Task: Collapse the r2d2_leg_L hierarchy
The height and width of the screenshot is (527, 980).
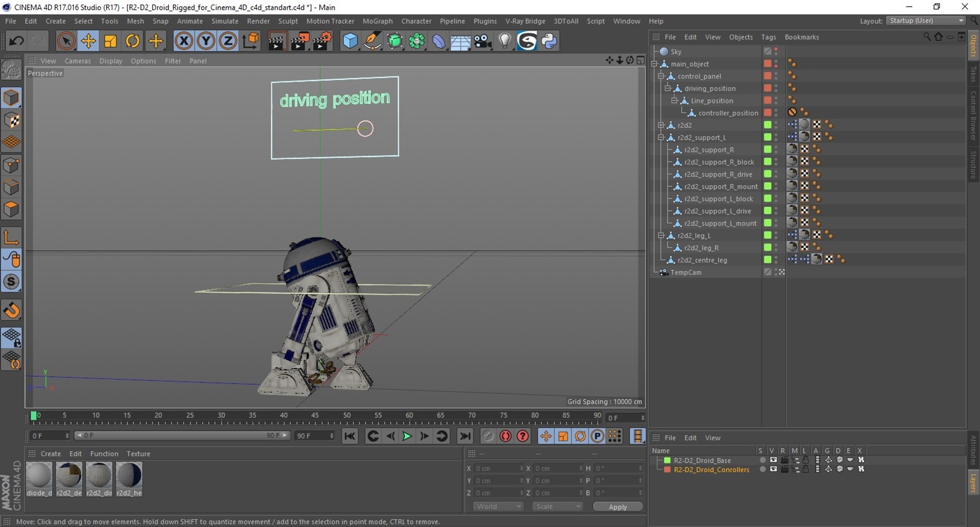Action: tap(661, 235)
